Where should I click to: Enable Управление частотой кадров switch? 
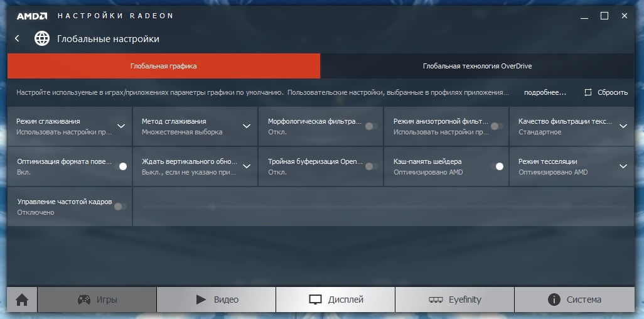(121, 207)
